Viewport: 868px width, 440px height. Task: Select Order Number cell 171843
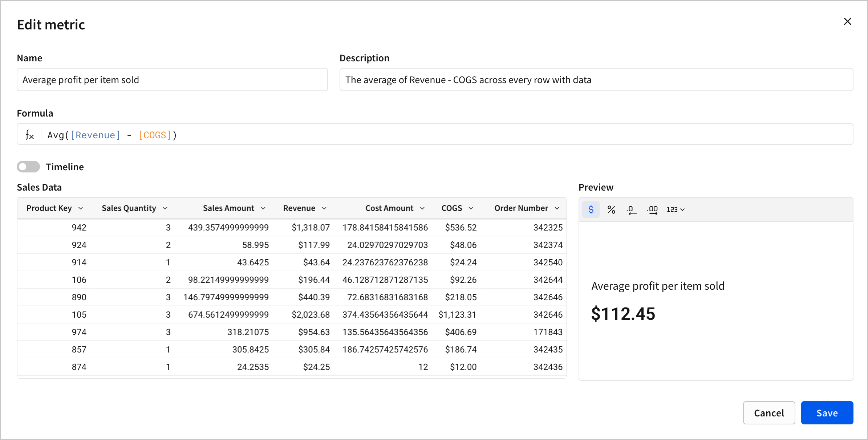[x=548, y=332]
